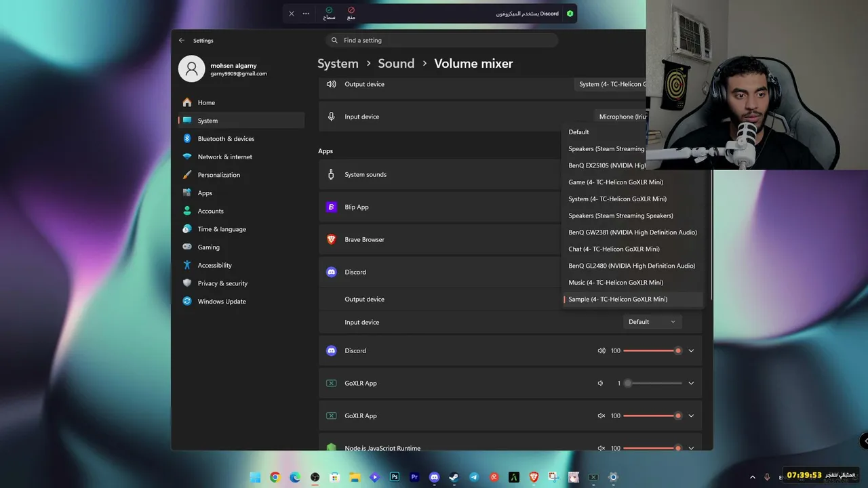The width and height of the screenshot is (868, 488).
Task: Open the Output device dropdown at the top
Action: click(x=610, y=84)
